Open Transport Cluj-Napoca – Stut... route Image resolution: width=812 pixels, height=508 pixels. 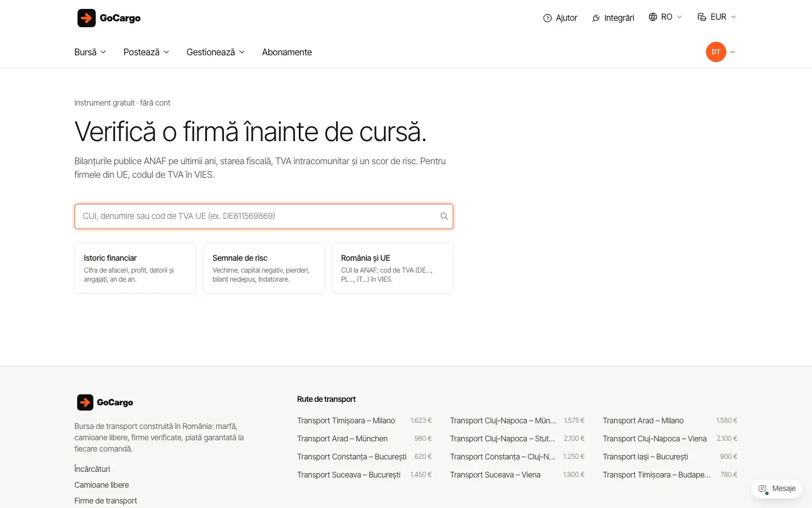[x=517, y=439]
